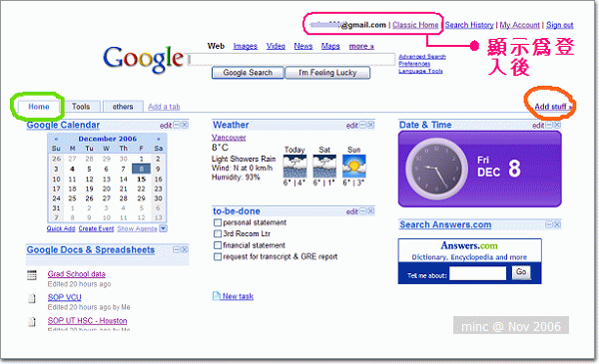Click I'm Feeling Lucky button
Screen dimensions: 599x364
[327, 73]
